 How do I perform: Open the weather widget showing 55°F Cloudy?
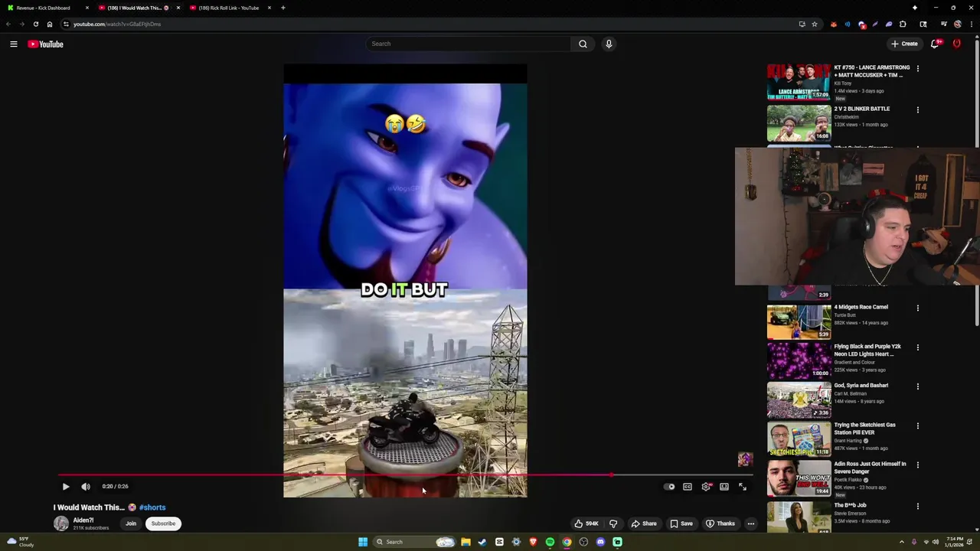pos(21,542)
